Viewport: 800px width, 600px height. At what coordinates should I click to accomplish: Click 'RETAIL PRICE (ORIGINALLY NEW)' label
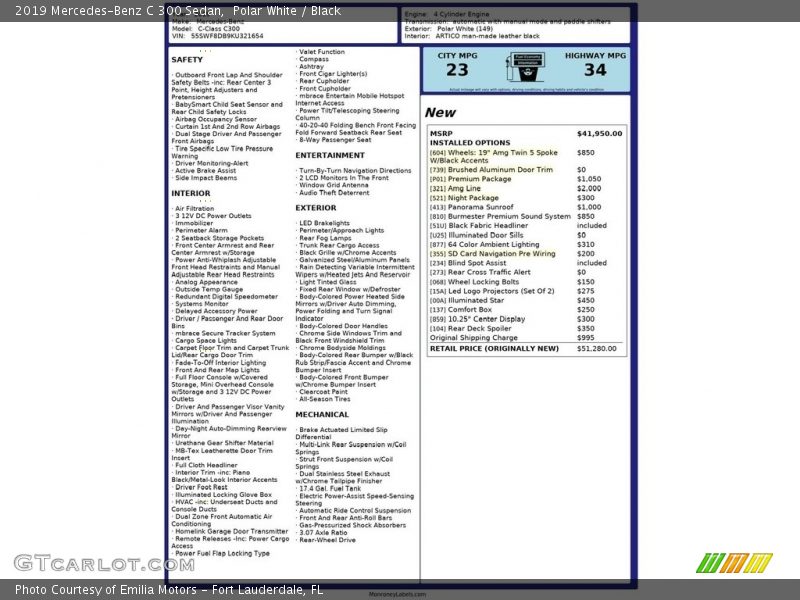coord(494,349)
